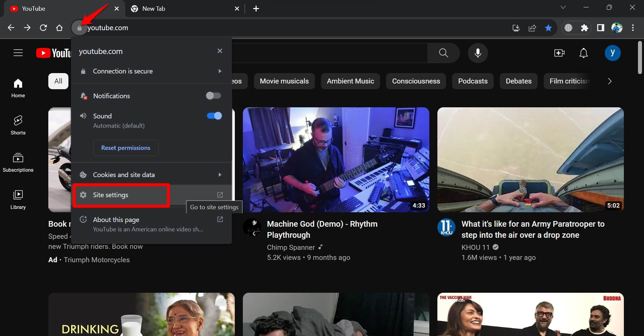644x336 pixels.
Task: Select Shorts in the left sidebar
Action: click(x=18, y=125)
